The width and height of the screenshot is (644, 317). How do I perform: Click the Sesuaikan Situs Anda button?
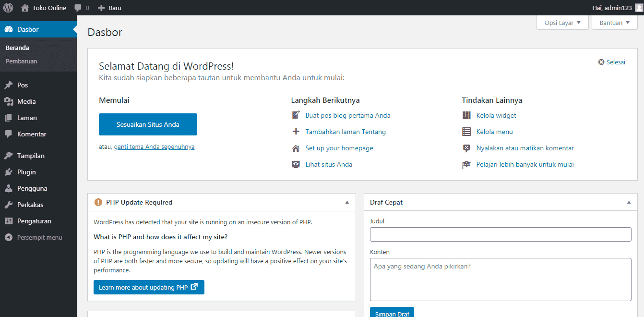(x=148, y=124)
